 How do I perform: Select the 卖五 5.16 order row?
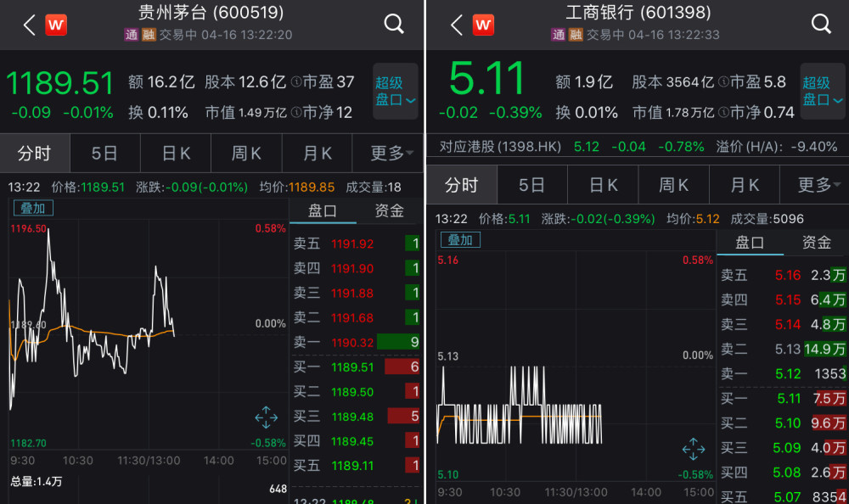(x=783, y=275)
